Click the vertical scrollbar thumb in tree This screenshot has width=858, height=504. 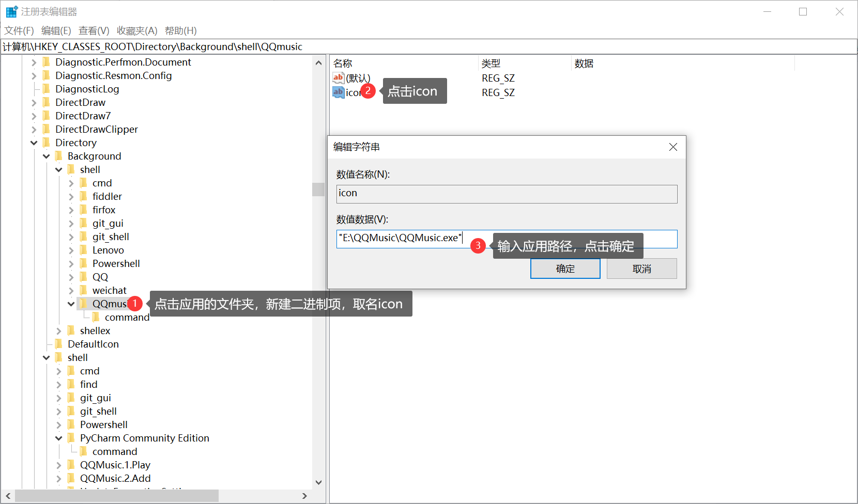tap(318, 190)
